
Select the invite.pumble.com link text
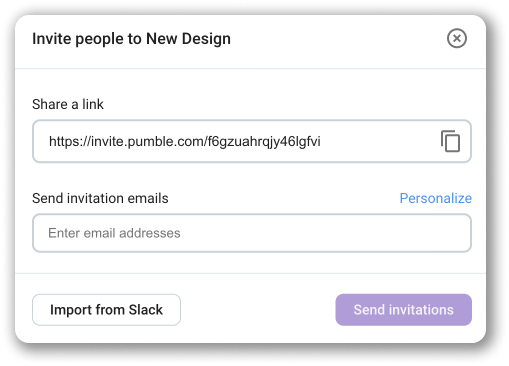(184, 141)
